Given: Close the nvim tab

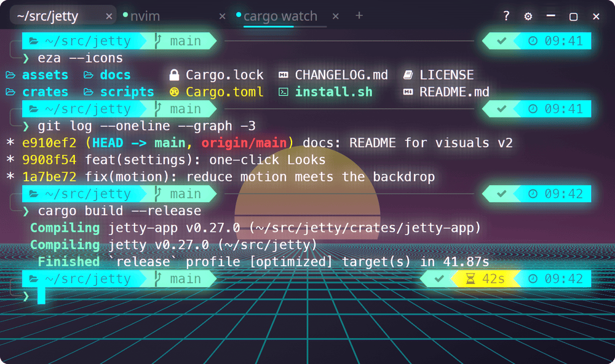Looking at the screenshot, I should coord(223,16).
